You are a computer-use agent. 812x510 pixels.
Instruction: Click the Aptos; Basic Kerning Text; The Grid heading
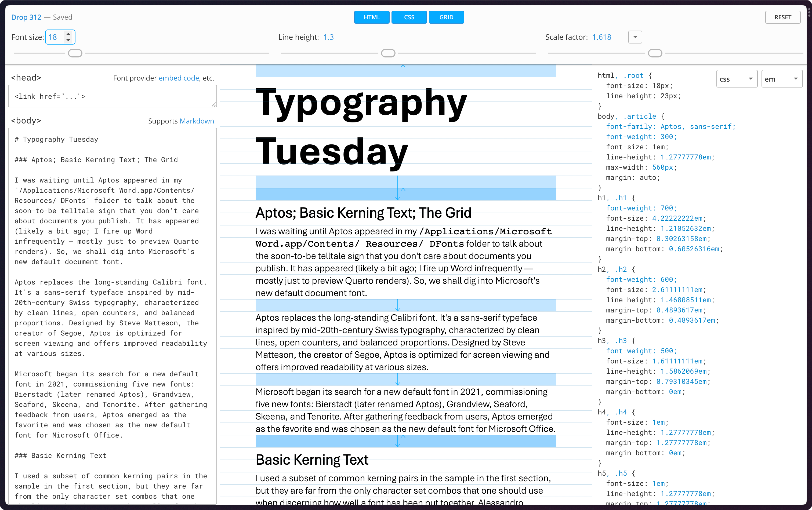click(x=363, y=213)
